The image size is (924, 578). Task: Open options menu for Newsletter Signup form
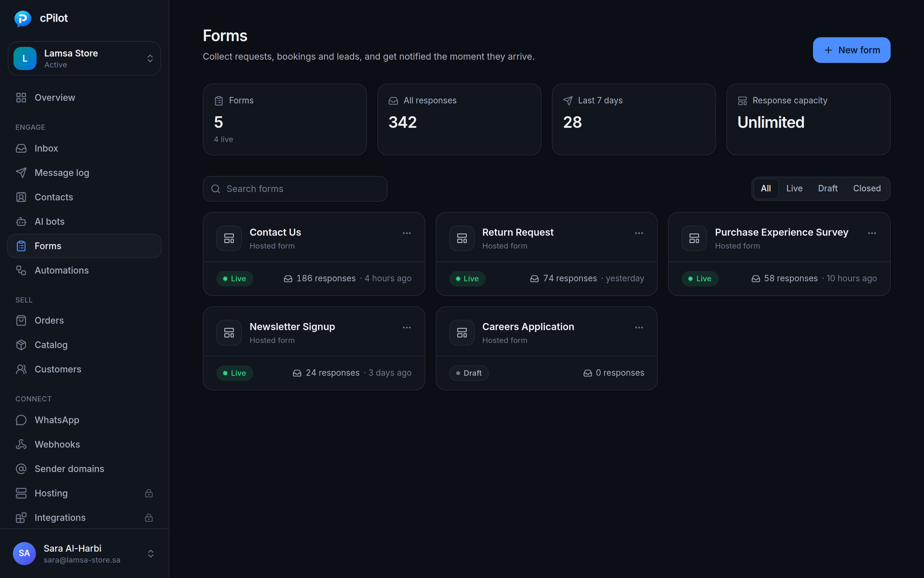[407, 328]
